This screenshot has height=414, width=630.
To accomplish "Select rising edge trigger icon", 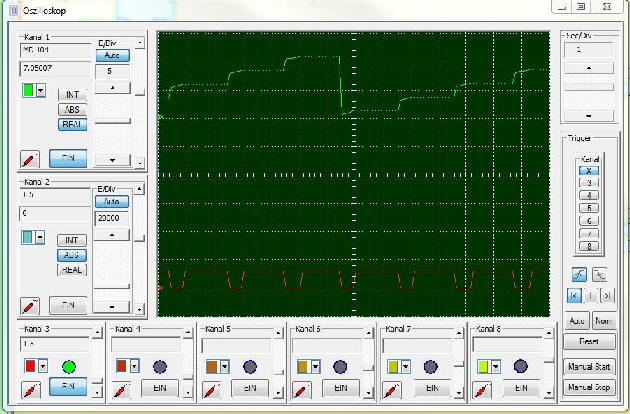I will [577, 275].
